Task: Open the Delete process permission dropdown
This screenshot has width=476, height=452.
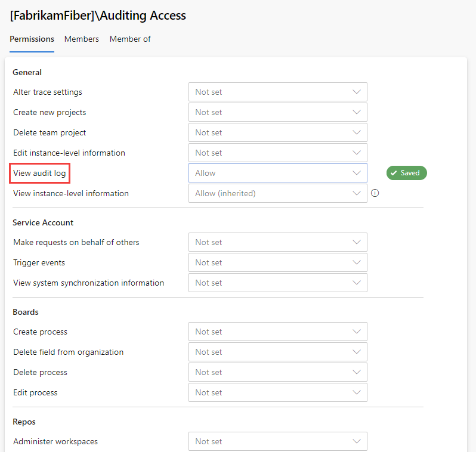Action: click(x=277, y=372)
